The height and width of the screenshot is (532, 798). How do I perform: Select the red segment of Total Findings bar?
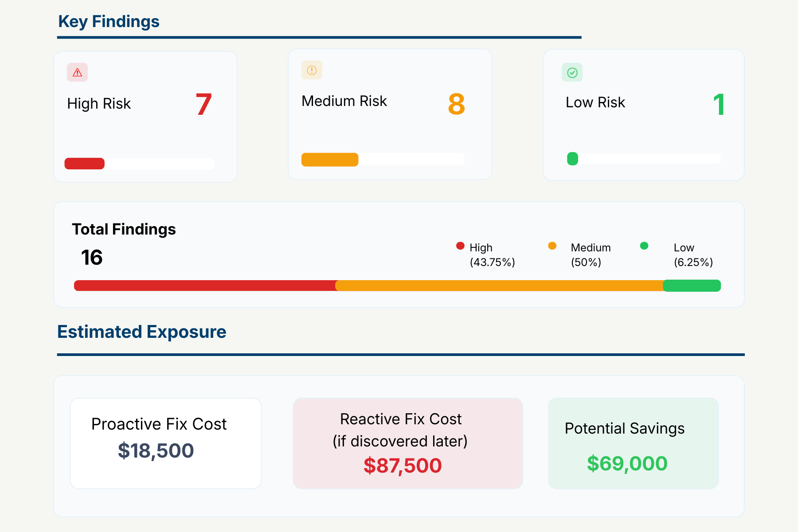(204, 286)
